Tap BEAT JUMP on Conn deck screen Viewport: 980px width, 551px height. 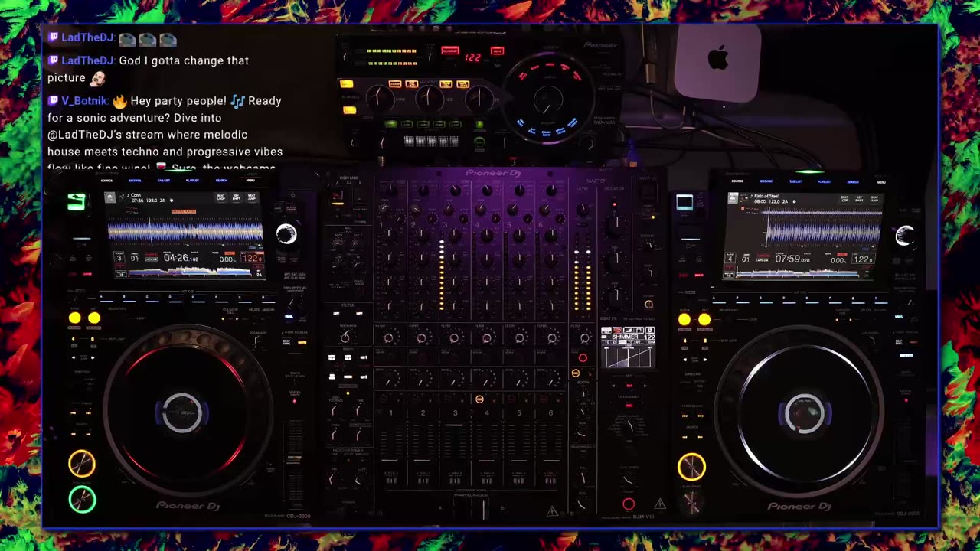pyautogui.click(x=253, y=197)
